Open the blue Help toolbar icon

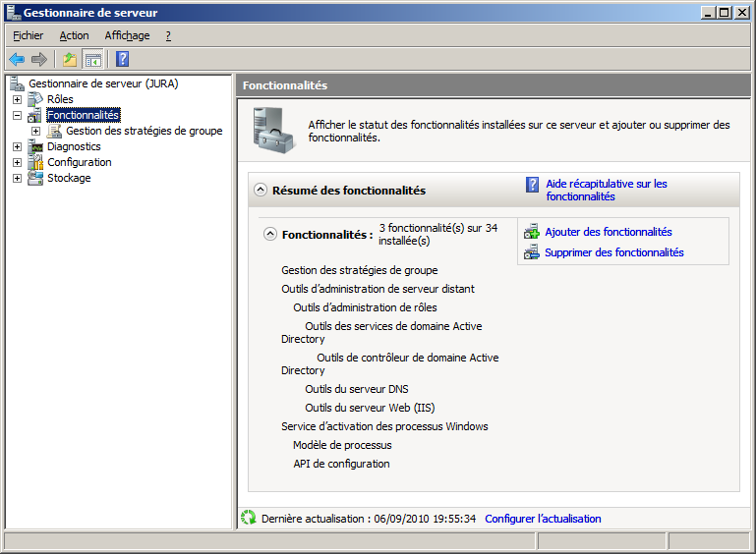122,59
